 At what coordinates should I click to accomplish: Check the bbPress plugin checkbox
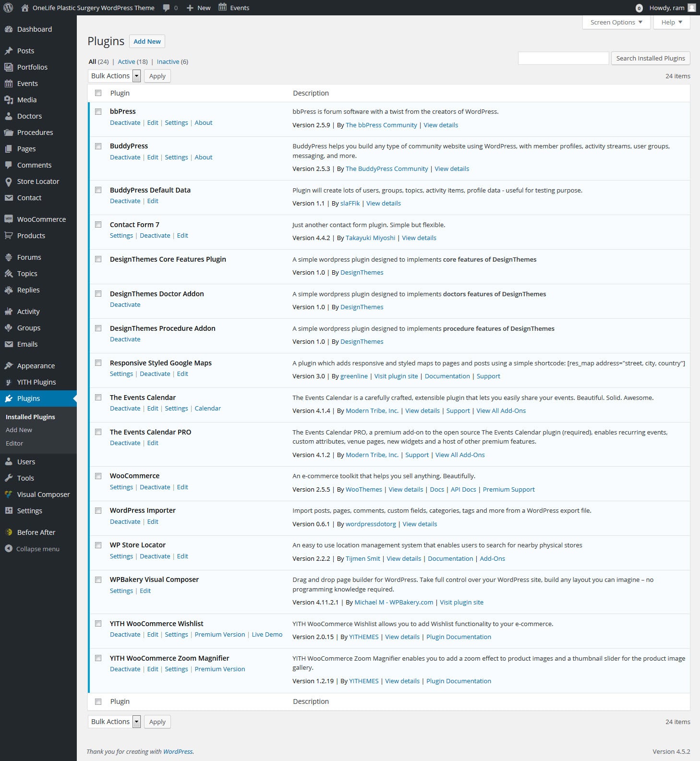(98, 111)
